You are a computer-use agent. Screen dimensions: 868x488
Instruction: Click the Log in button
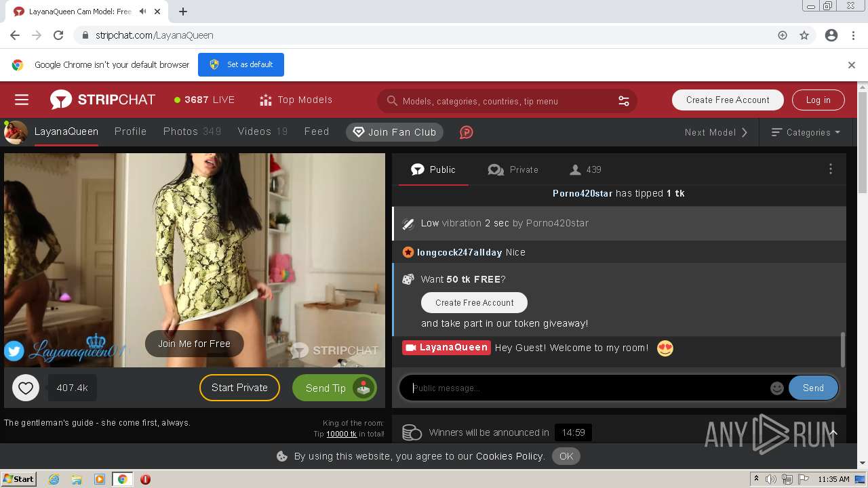[818, 100]
